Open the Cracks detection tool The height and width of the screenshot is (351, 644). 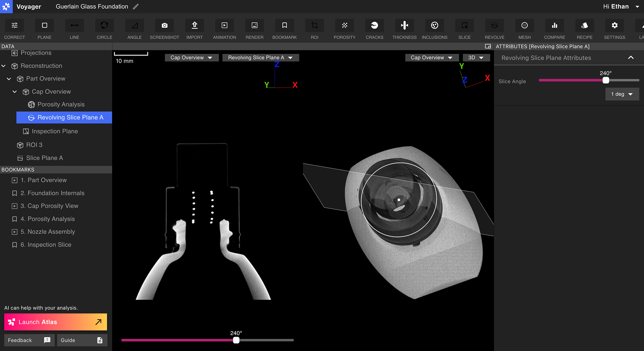(x=374, y=28)
